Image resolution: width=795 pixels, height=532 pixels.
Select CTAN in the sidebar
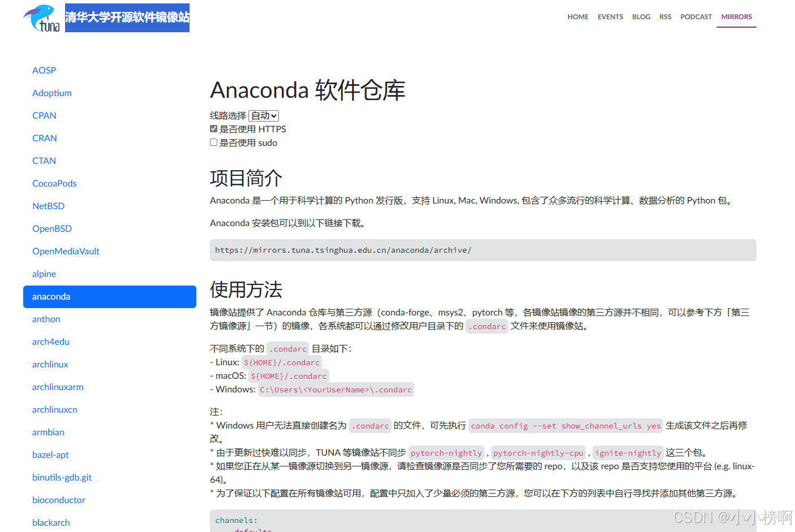[x=44, y=161]
